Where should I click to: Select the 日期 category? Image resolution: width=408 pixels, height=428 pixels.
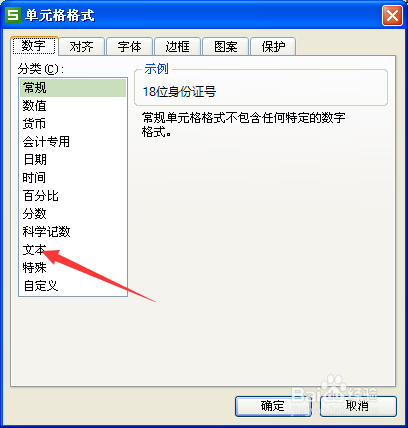73,160
